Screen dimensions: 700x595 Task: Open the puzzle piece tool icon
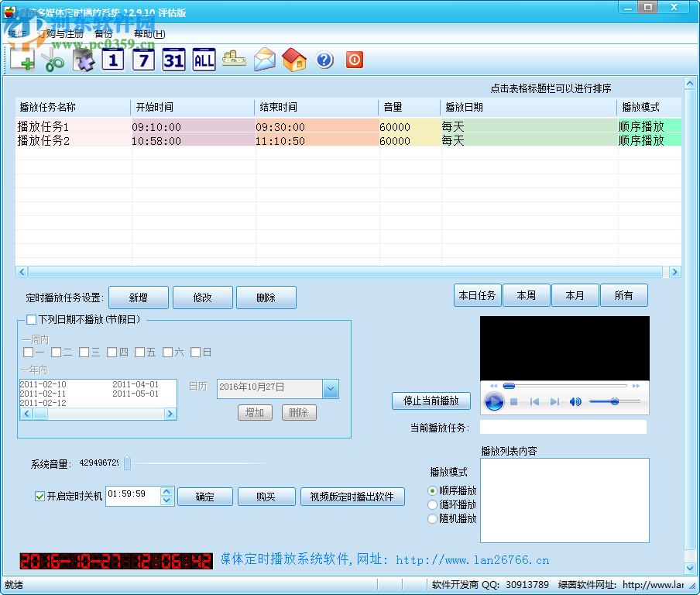click(x=82, y=60)
